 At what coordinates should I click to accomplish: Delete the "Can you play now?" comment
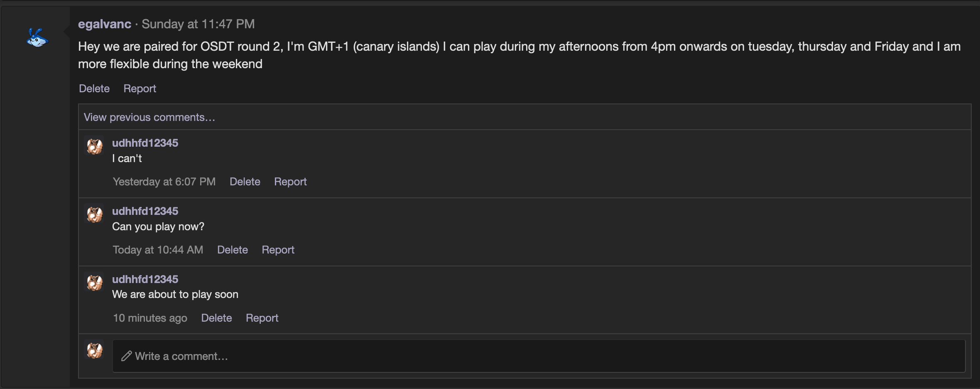point(233,250)
